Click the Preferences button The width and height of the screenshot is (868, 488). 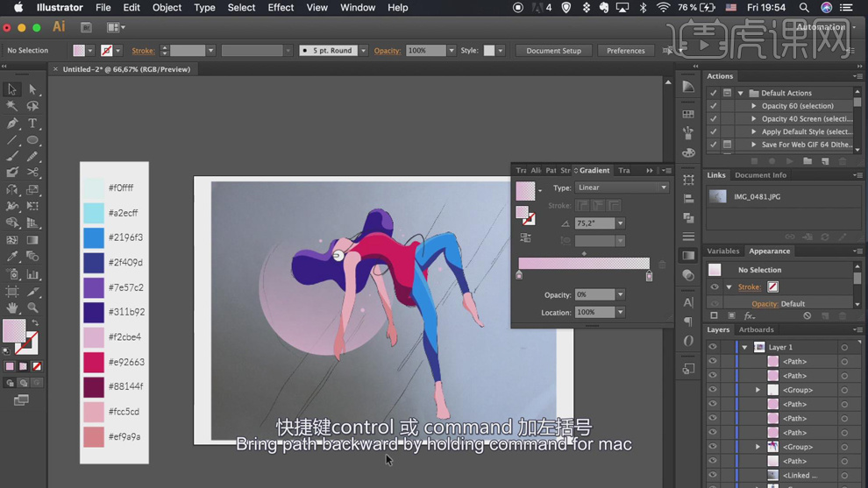625,51
